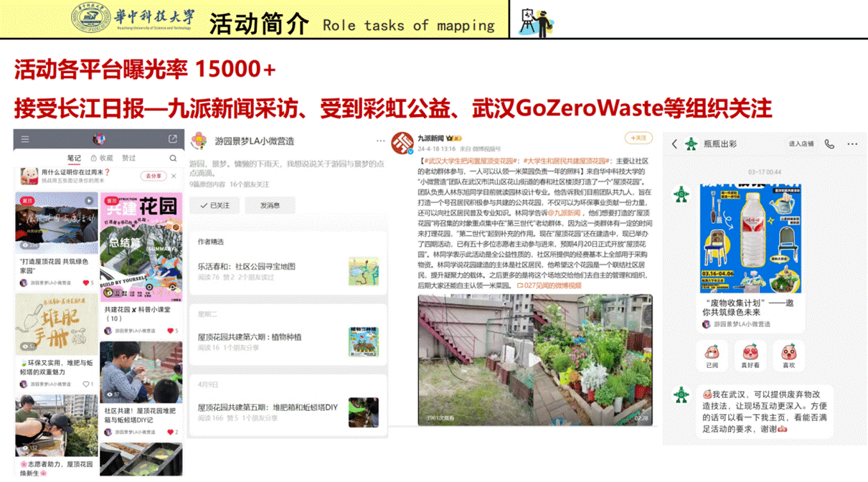Open the hamburger menu in the notes app
868x482 pixels.
coord(25,139)
